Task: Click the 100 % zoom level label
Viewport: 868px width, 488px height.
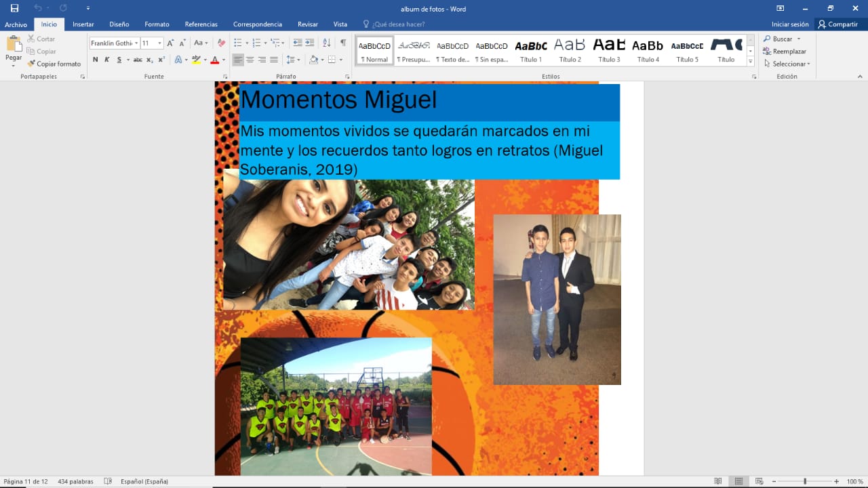Action: [854, 481]
